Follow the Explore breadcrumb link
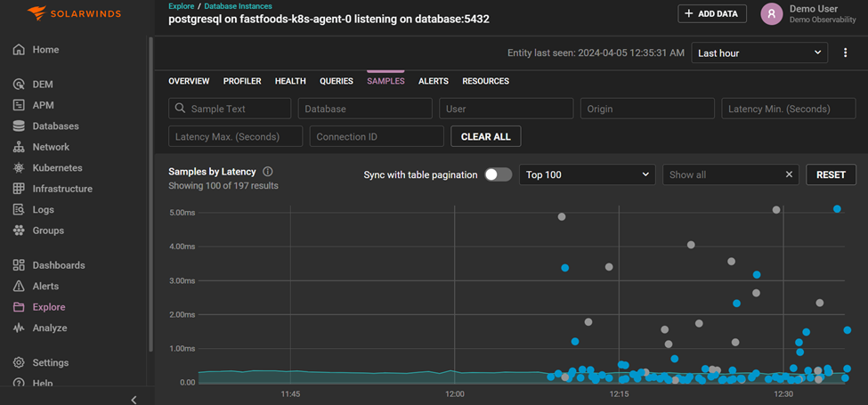Screen dimensions: 868x405 point(181,6)
